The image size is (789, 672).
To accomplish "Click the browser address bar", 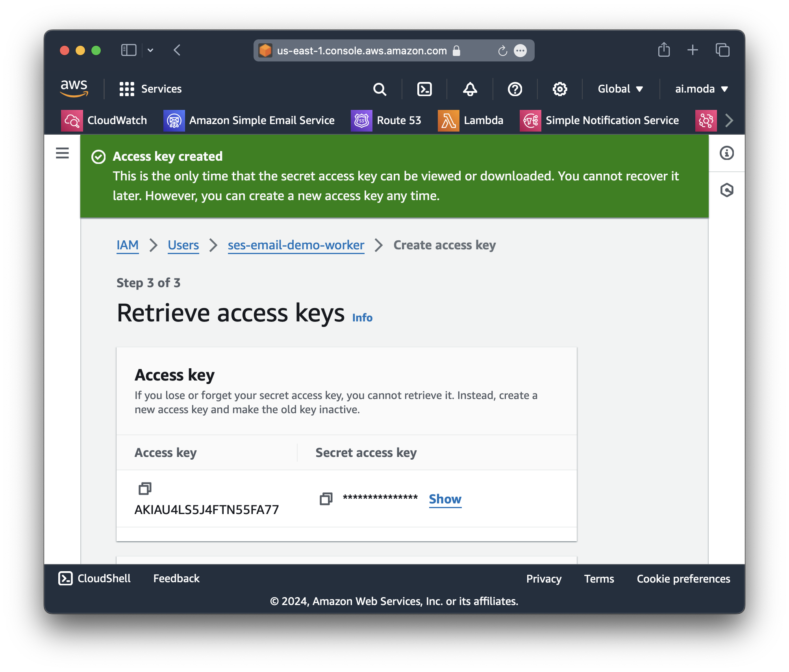I will 361,51.
